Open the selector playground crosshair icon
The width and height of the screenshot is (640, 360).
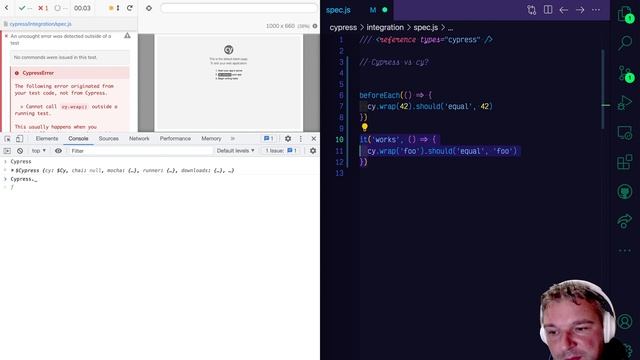149,8
